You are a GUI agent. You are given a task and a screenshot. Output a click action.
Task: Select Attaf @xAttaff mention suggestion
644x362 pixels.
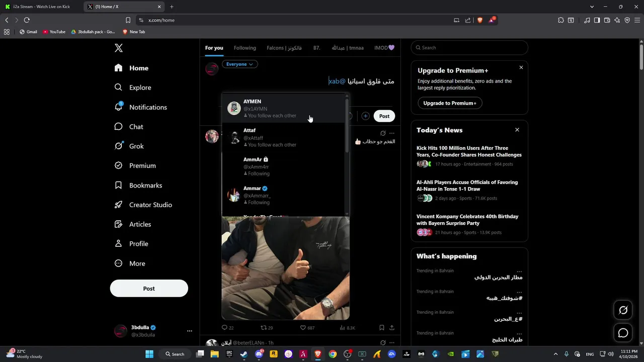coord(284,137)
